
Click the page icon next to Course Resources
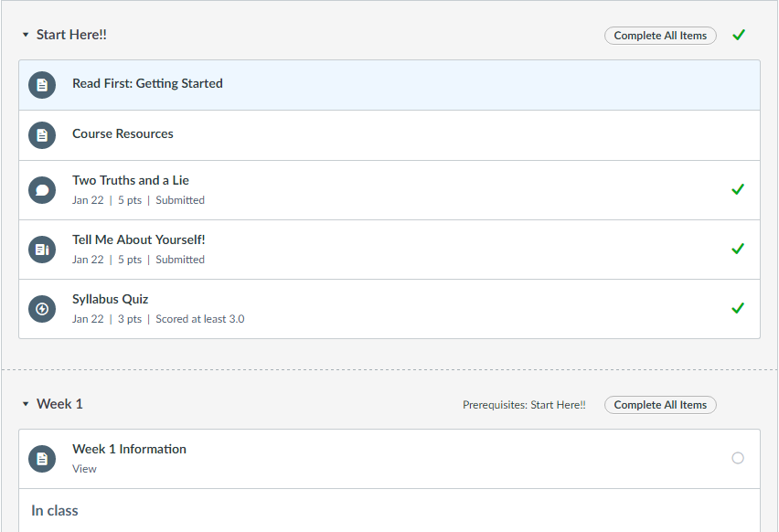click(x=42, y=135)
